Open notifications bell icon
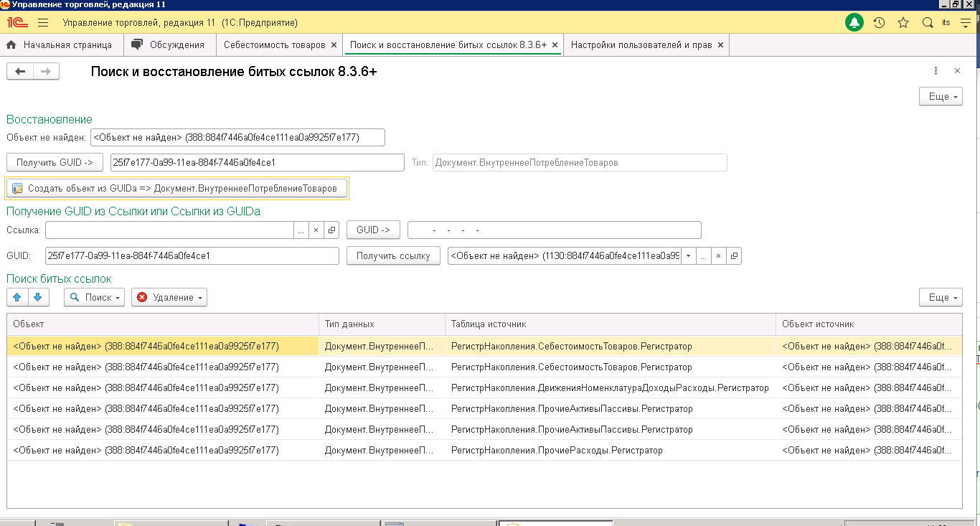 [854, 23]
